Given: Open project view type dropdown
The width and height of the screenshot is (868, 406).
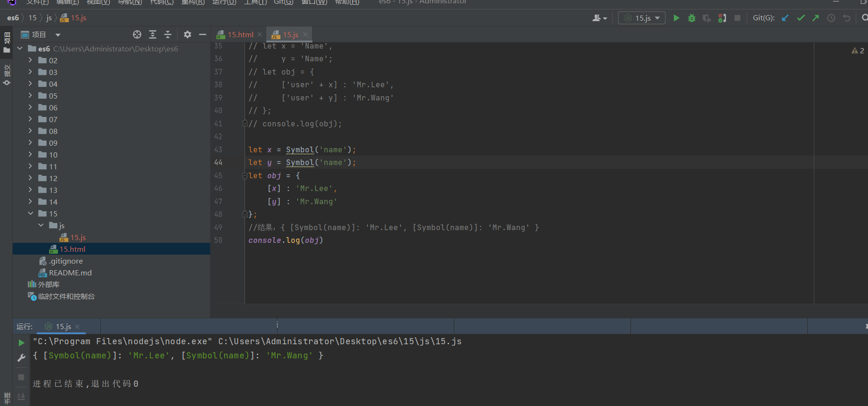Looking at the screenshot, I should tap(58, 35).
